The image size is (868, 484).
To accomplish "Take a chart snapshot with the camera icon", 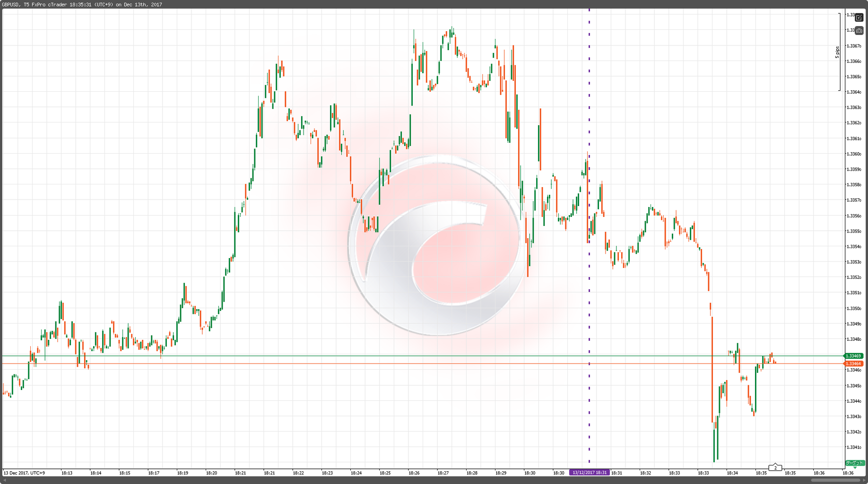I will [859, 31].
